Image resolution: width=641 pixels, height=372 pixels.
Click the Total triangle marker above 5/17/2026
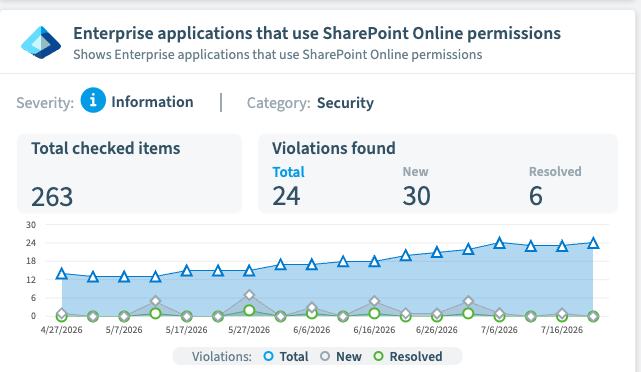(x=187, y=270)
